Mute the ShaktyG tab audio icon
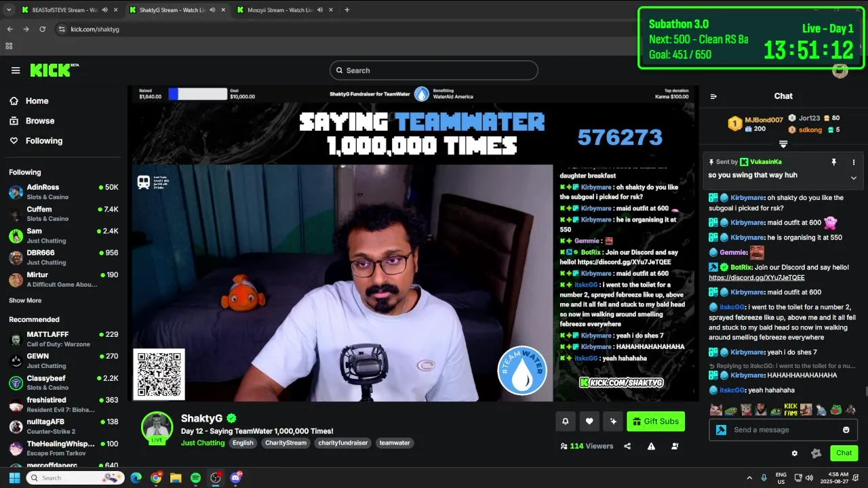 212,10
